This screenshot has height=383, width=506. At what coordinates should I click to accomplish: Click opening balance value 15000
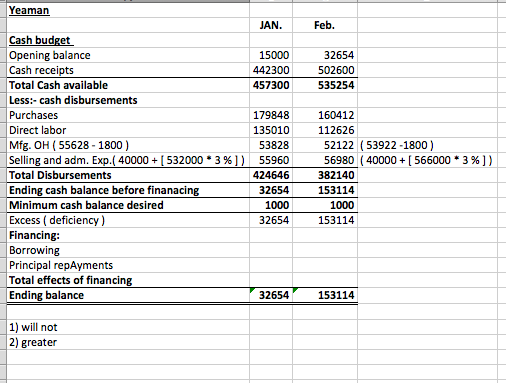[x=271, y=55]
